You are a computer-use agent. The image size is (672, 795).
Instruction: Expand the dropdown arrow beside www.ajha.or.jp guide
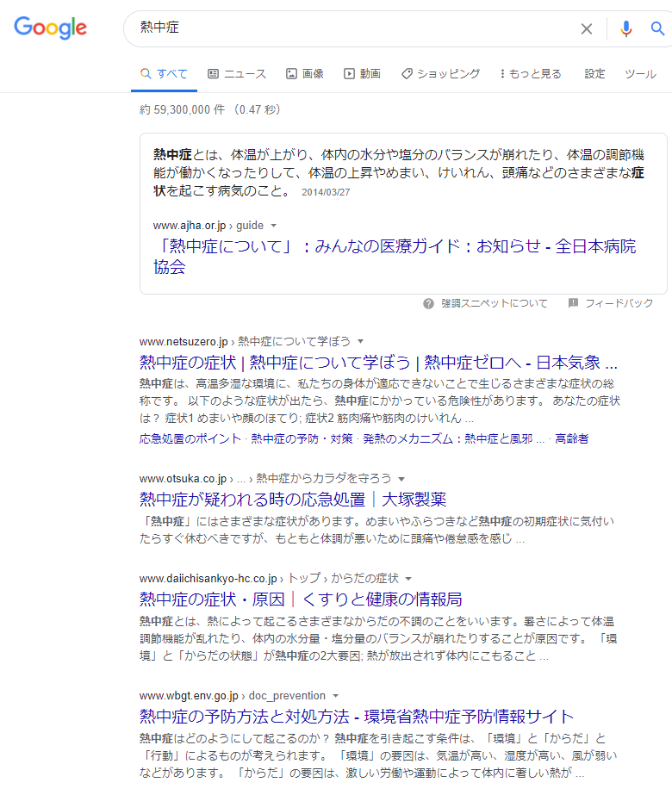click(274, 226)
